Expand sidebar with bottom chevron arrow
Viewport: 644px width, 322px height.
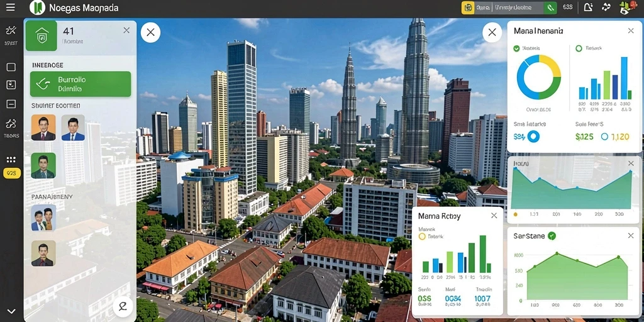point(11,311)
